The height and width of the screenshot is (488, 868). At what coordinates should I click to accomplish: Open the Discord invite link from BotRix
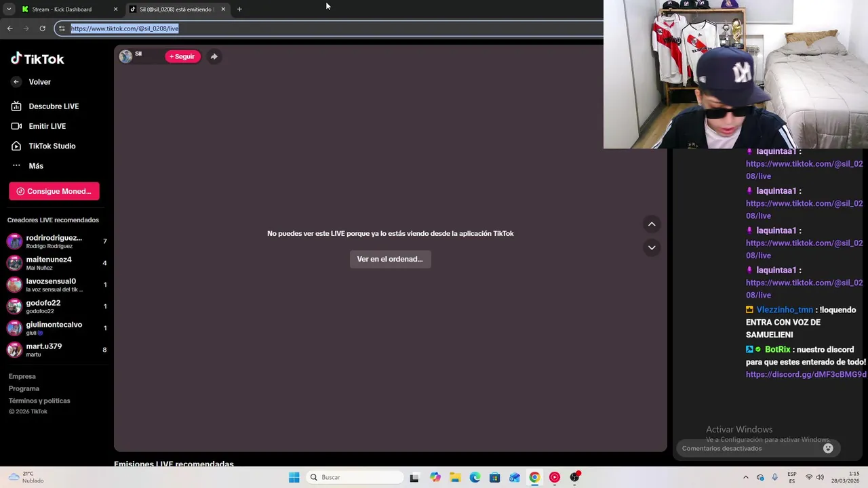pos(806,375)
